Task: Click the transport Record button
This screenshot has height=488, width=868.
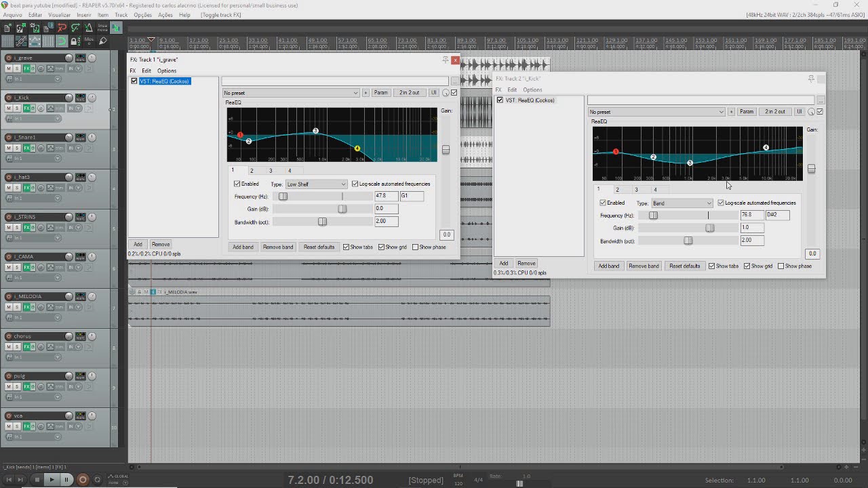Action: (83, 480)
